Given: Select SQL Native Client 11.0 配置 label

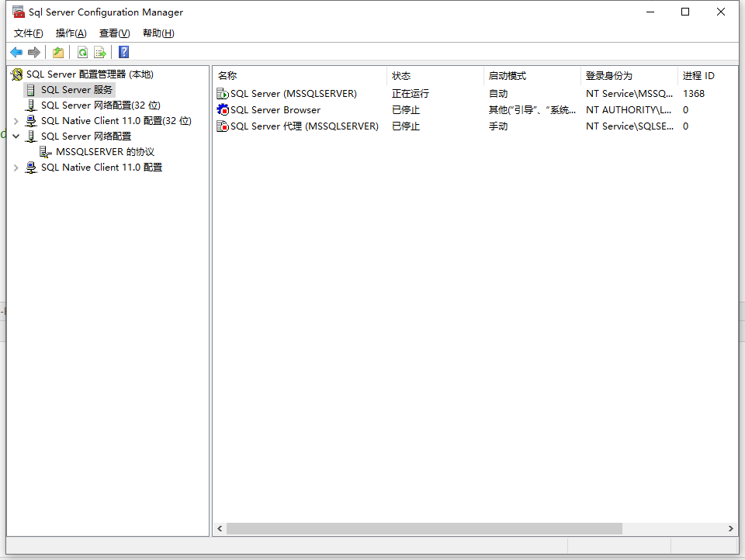Looking at the screenshot, I should tap(102, 168).
